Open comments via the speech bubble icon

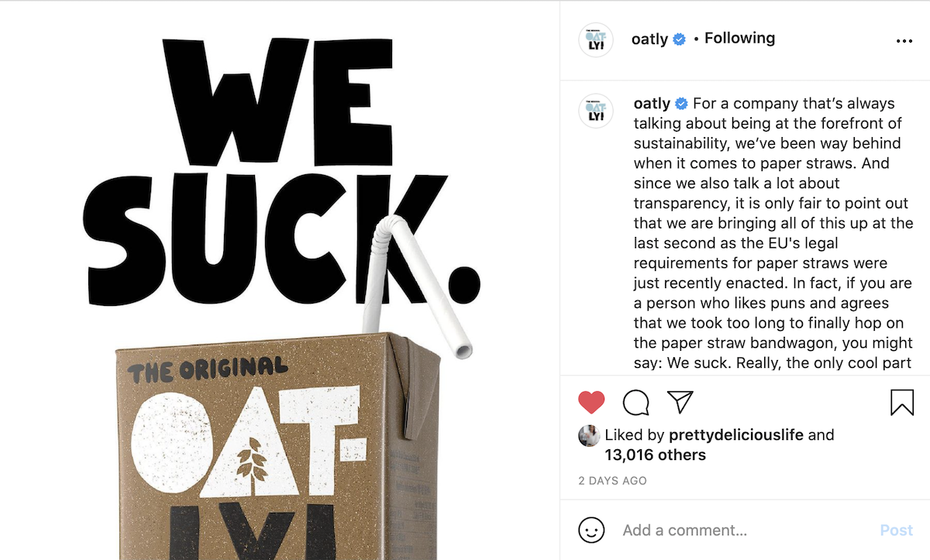pyautogui.click(x=635, y=402)
